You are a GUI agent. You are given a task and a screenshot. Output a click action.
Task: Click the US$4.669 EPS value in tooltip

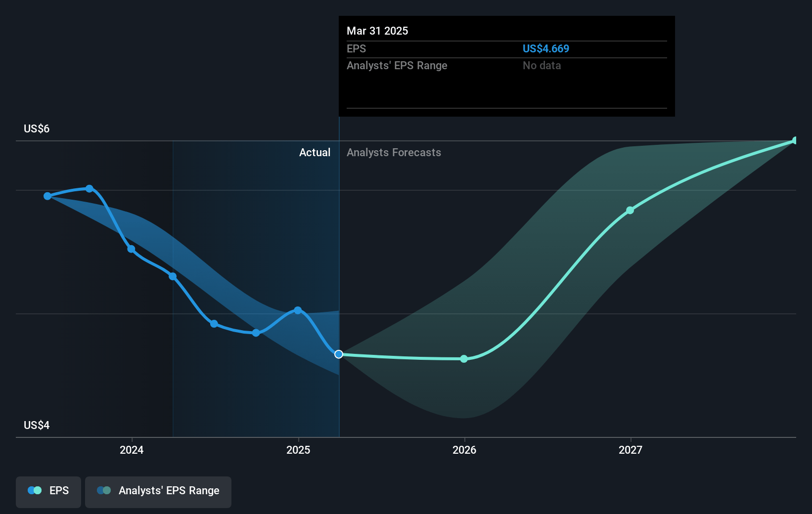coord(546,48)
